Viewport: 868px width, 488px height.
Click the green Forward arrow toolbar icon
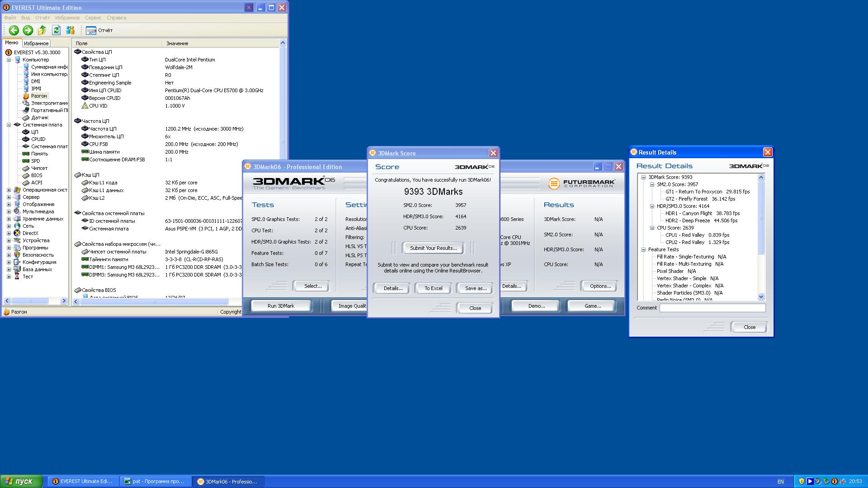(28, 30)
